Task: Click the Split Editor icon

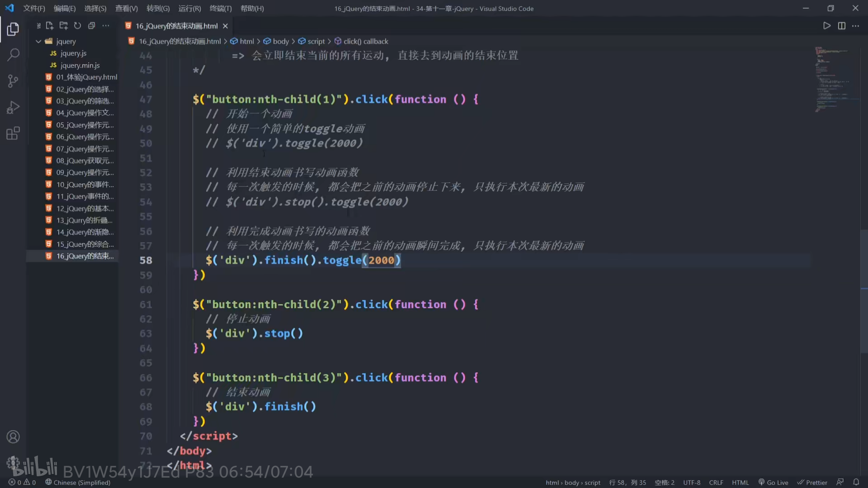Action: click(841, 26)
